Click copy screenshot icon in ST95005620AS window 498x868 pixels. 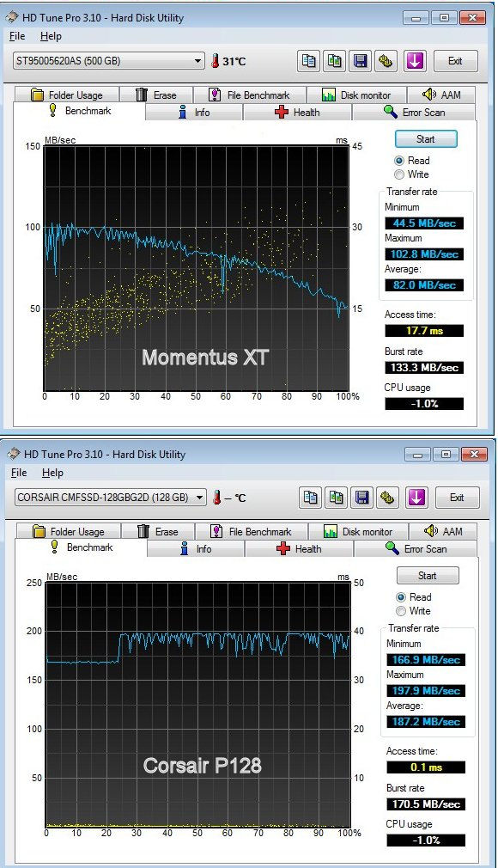(335, 61)
